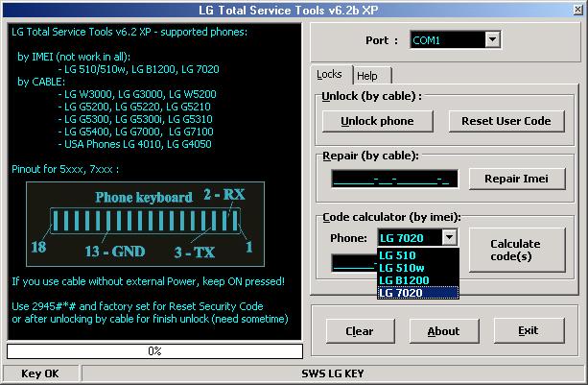Switch to the Locks tab
The height and width of the screenshot is (385, 588).
329,74
